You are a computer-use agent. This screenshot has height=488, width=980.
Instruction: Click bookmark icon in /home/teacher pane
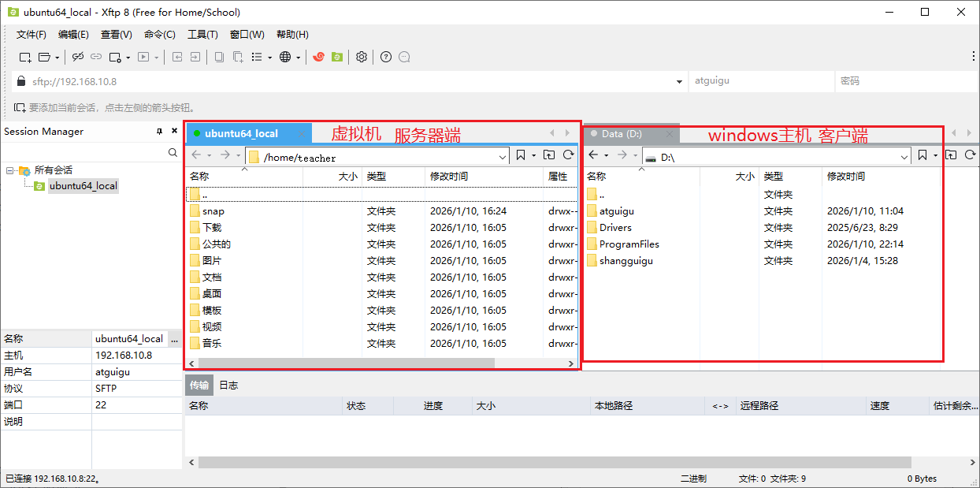coord(521,156)
